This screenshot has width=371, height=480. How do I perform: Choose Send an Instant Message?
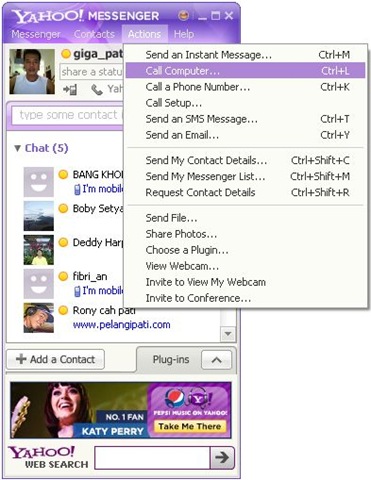click(245, 55)
